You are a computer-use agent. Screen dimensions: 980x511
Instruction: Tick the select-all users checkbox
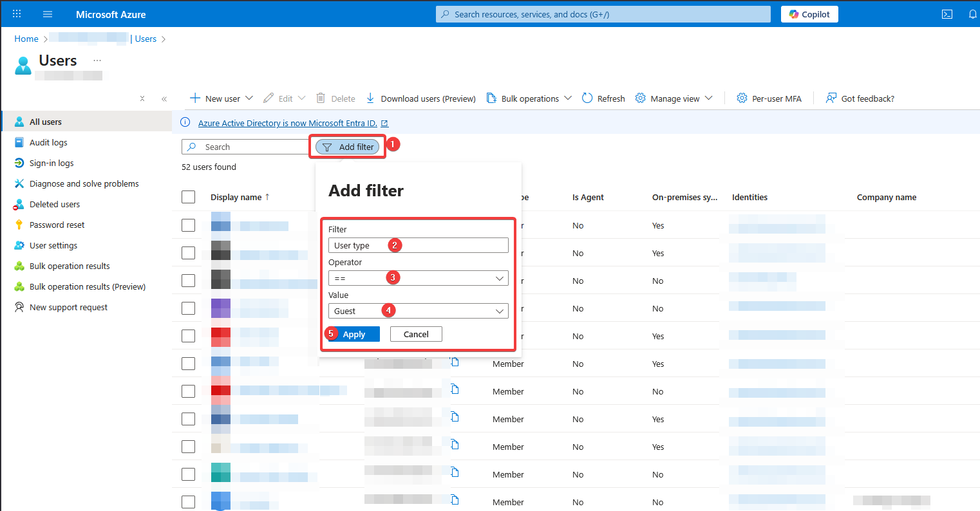click(x=188, y=197)
